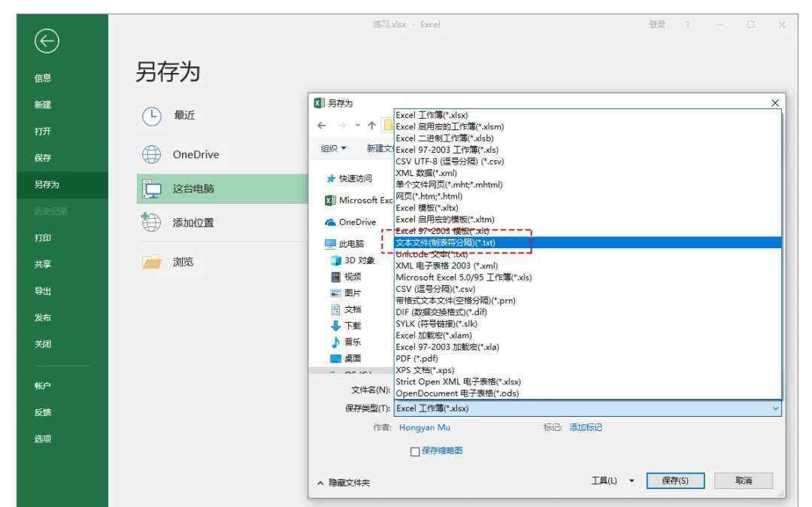This screenshot has width=812, height=507.
Task: Toggle 保存缩略图 checkbox
Action: 415,451
